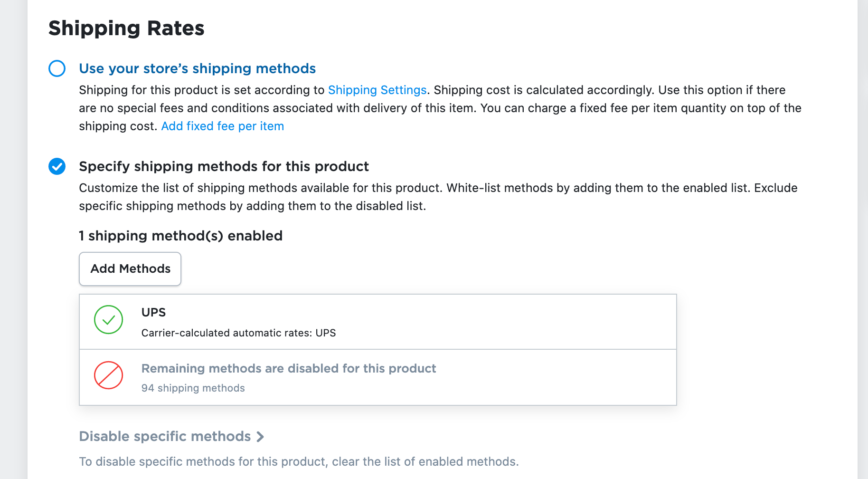Click the hint text about clearing enabled methods

coord(299,462)
